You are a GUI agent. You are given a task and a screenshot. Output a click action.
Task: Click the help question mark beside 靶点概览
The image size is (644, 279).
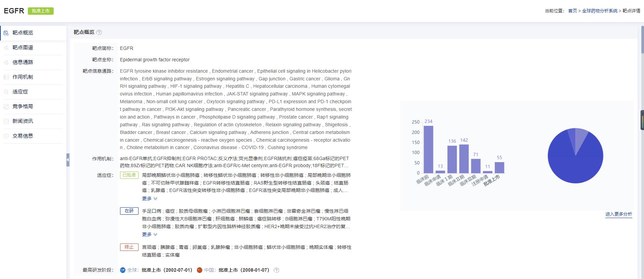[99, 32]
